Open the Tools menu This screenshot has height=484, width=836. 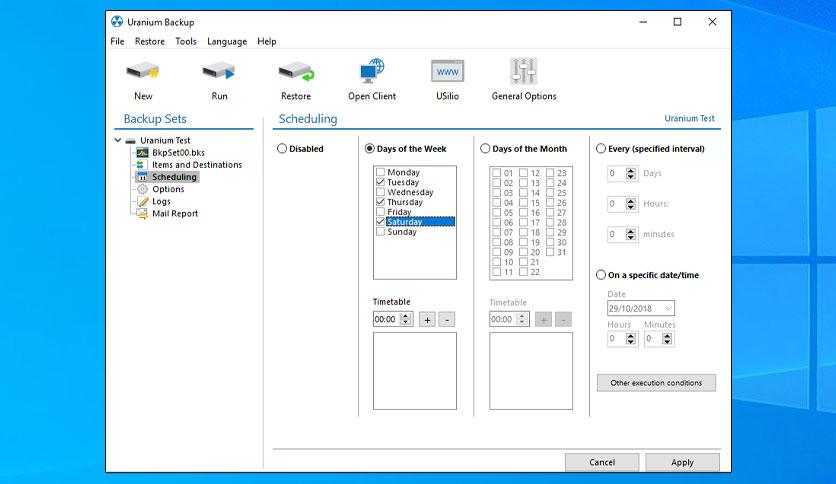click(x=186, y=42)
